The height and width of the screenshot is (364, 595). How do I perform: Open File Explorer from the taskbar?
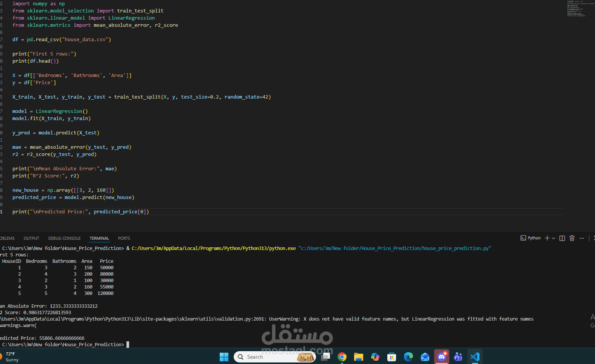359,357
